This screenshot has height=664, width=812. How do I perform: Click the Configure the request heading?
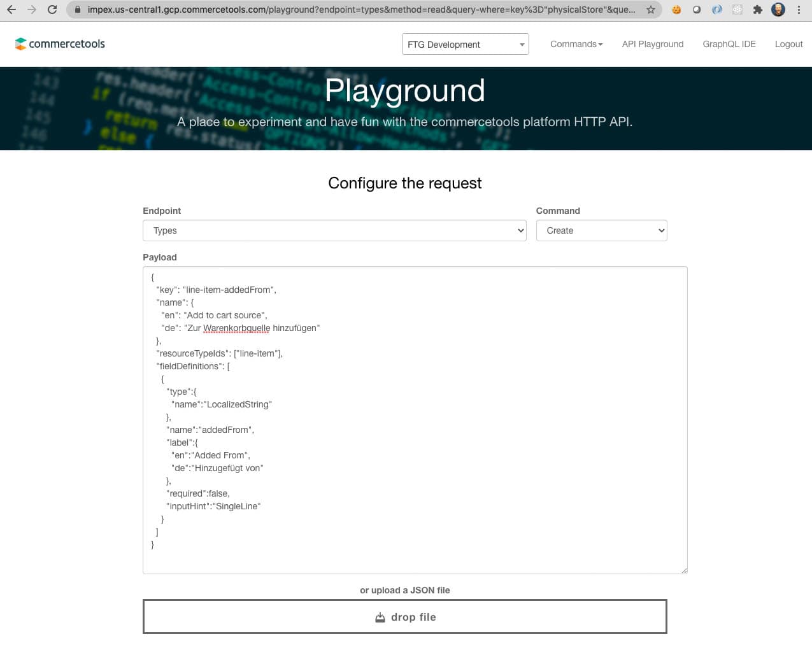pyautogui.click(x=405, y=183)
